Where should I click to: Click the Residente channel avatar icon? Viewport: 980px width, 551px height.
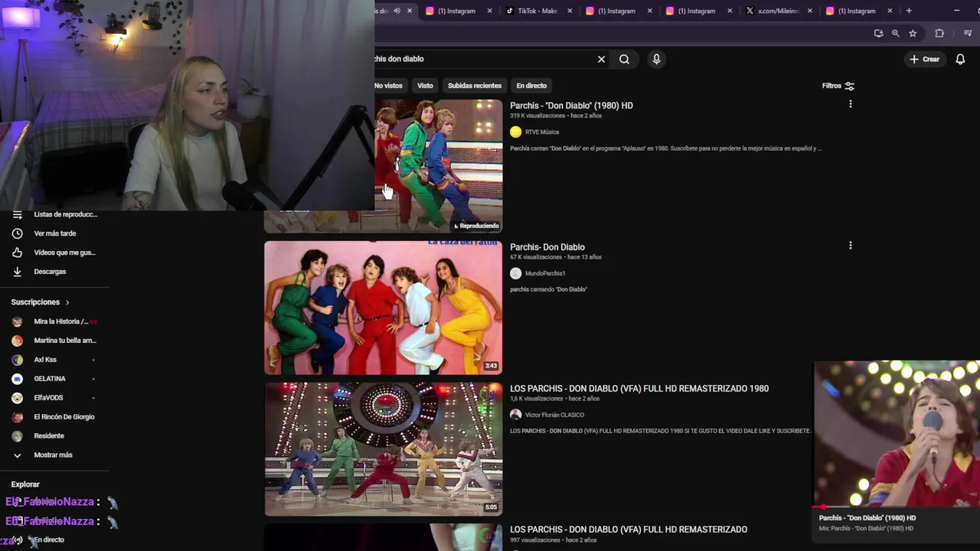[17, 436]
